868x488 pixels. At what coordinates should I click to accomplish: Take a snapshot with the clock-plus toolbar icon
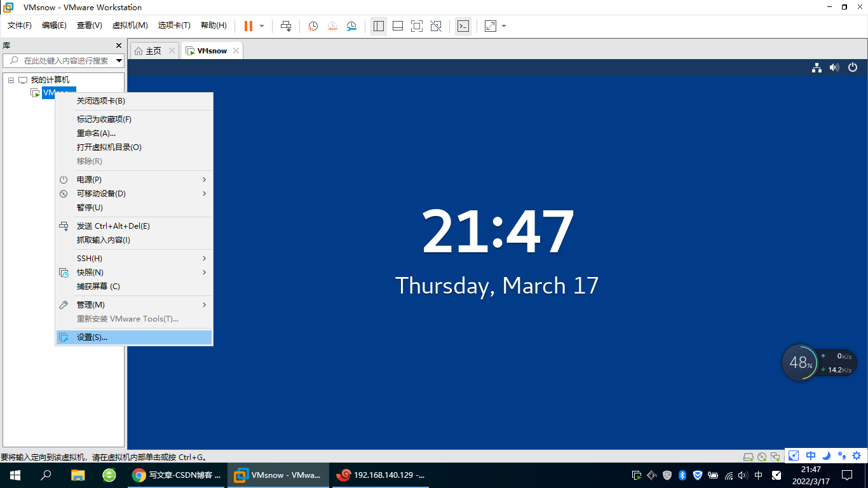[313, 26]
